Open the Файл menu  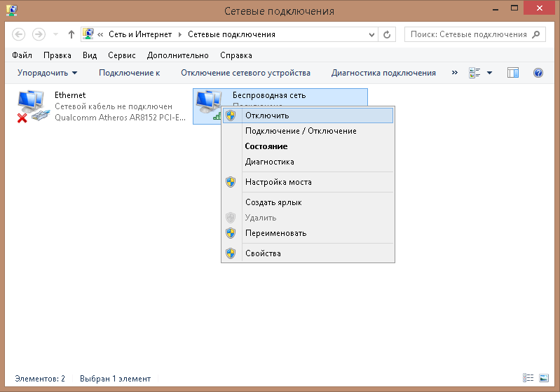22,55
